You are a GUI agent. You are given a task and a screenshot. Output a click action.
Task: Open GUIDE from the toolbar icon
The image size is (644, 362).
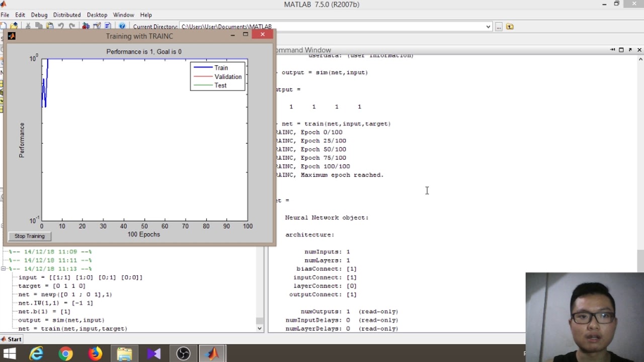pyautogui.click(x=97, y=26)
